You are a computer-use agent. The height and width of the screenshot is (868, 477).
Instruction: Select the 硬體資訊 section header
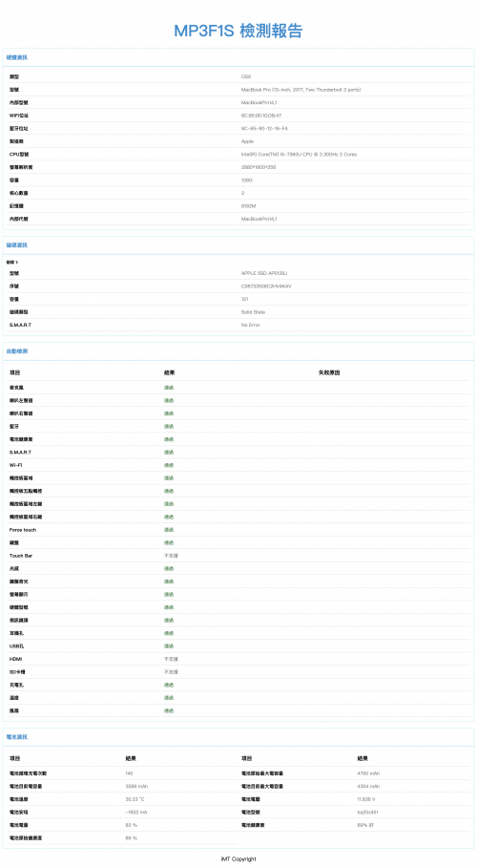coord(17,57)
